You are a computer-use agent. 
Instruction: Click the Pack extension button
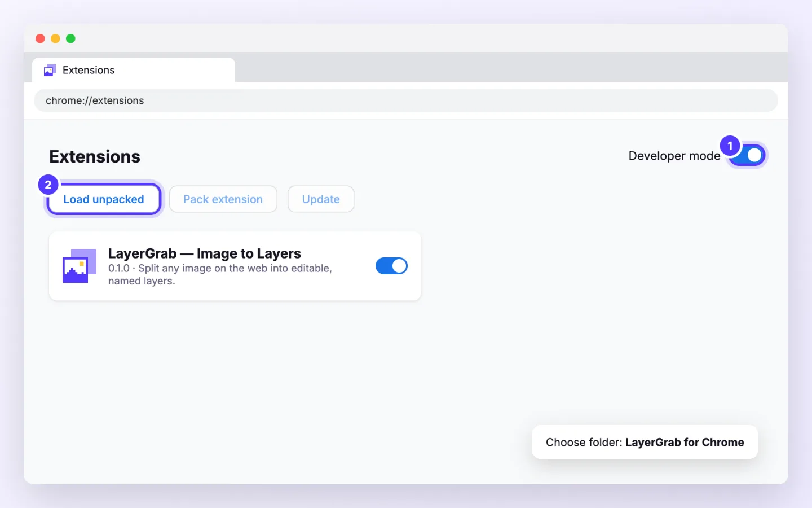(223, 199)
